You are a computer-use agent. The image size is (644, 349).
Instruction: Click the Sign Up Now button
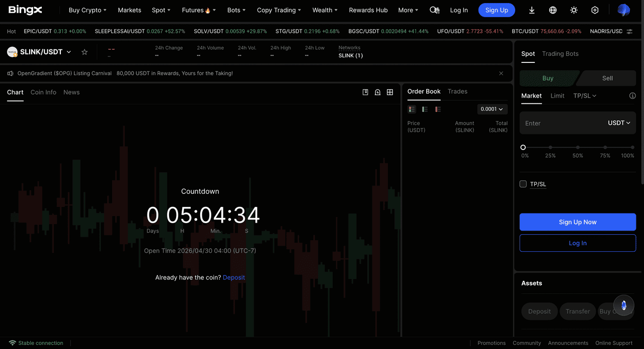click(x=578, y=222)
